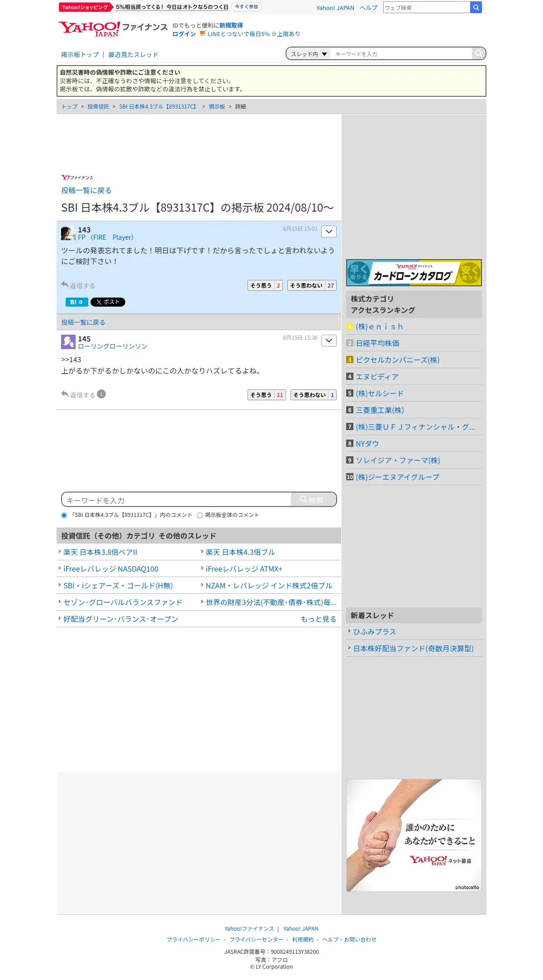The image size is (543, 980).
Task: Open 最近見たスレッド
Action: 133,55
